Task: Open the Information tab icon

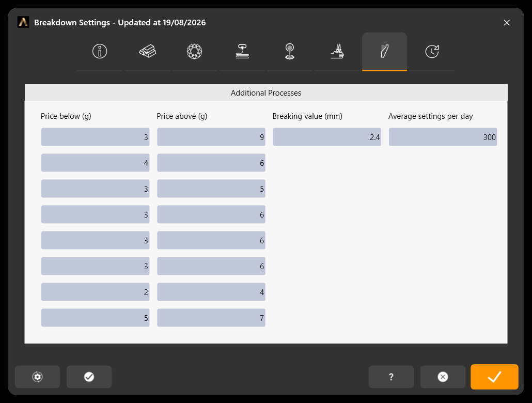Action: (x=100, y=52)
